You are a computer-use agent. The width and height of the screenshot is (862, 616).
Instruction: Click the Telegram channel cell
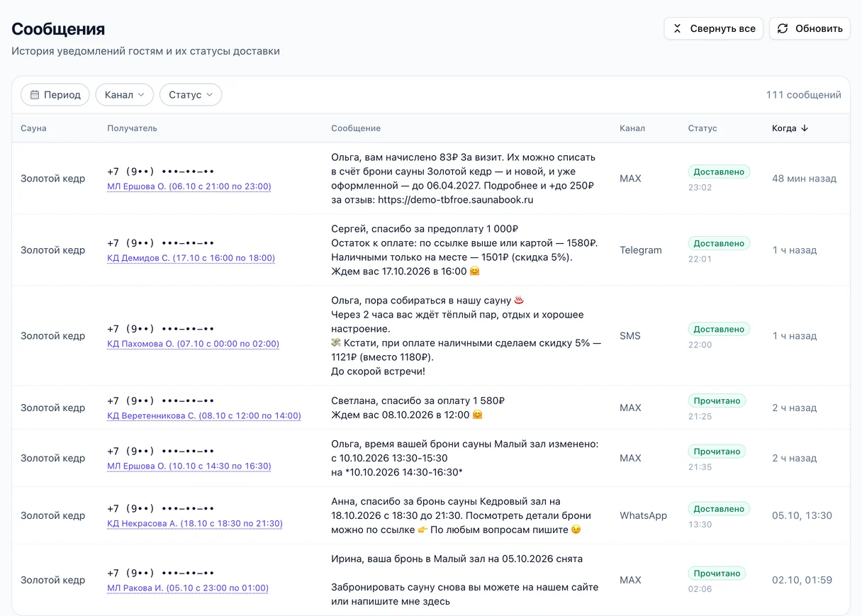click(x=641, y=250)
